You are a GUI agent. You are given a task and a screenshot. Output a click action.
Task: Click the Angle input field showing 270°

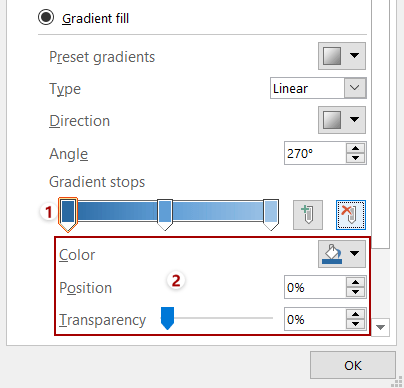click(315, 153)
